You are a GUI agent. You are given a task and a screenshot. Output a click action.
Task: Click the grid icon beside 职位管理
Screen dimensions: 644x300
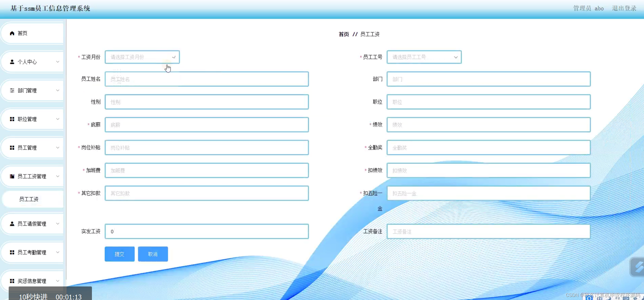pyautogui.click(x=12, y=119)
